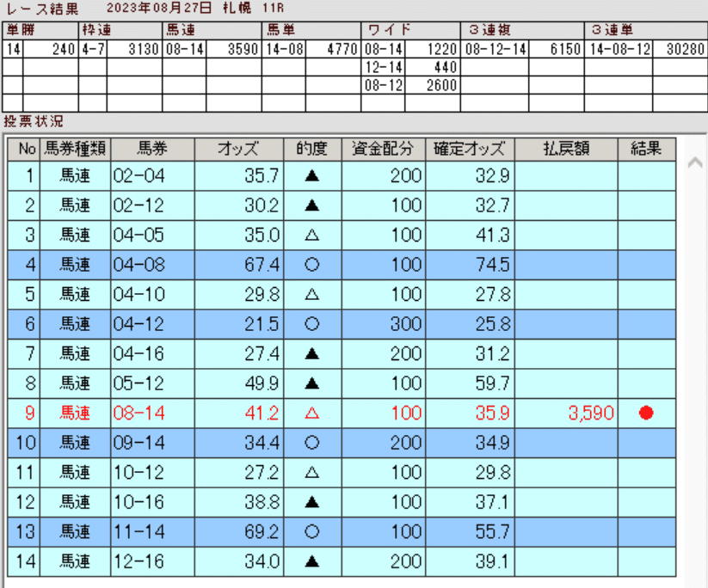Viewport: 708px width, 588px height.
Task: Click the red hit marker in row 9
Action: (646, 413)
